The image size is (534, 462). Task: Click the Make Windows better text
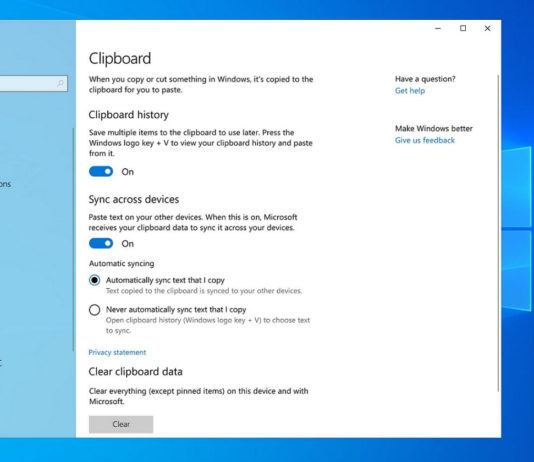[x=434, y=128]
